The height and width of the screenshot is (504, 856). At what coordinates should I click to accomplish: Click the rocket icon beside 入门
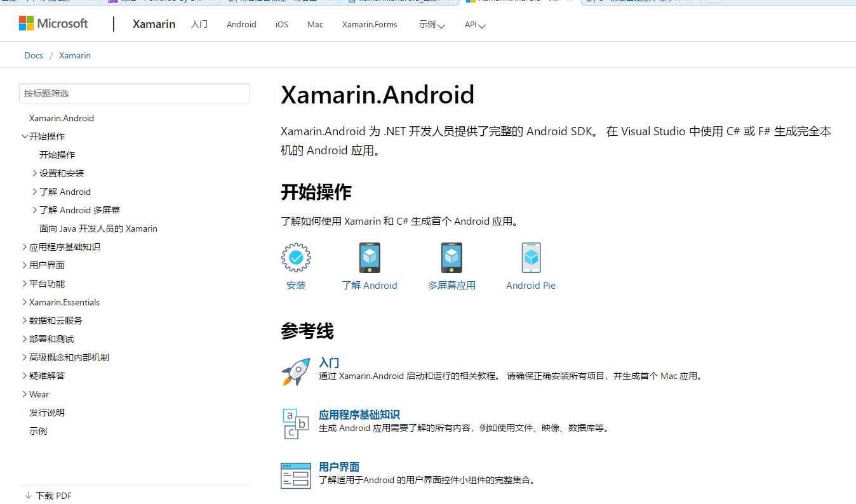(296, 371)
